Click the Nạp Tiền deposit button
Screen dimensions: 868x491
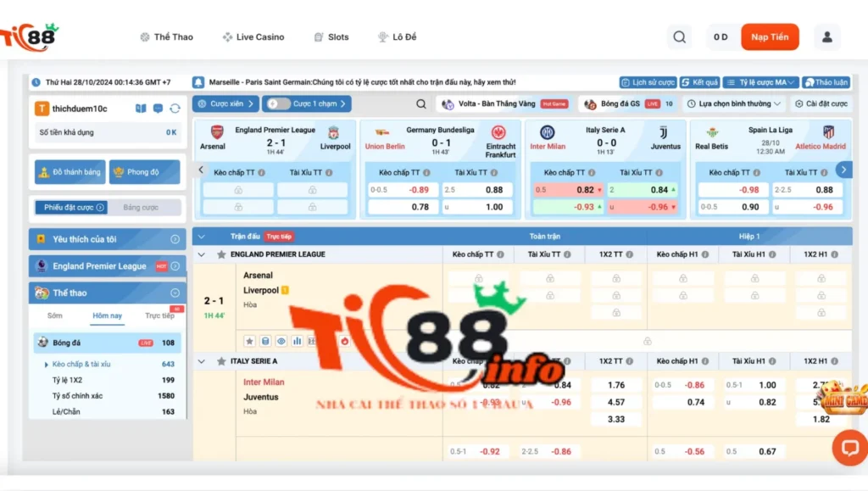tap(770, 37)
